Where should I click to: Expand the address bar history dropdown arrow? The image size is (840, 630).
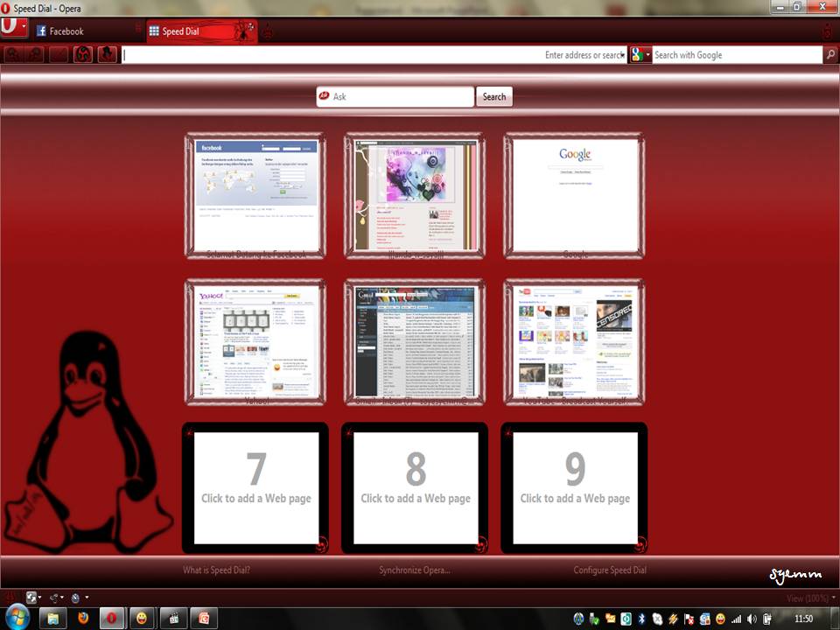[622, 55]
